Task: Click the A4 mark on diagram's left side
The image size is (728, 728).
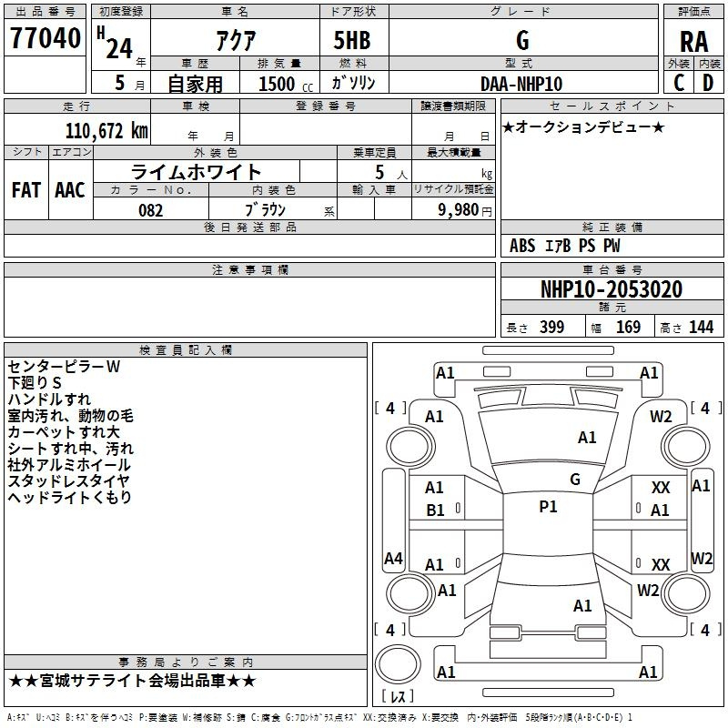Action: pos(393,558)
